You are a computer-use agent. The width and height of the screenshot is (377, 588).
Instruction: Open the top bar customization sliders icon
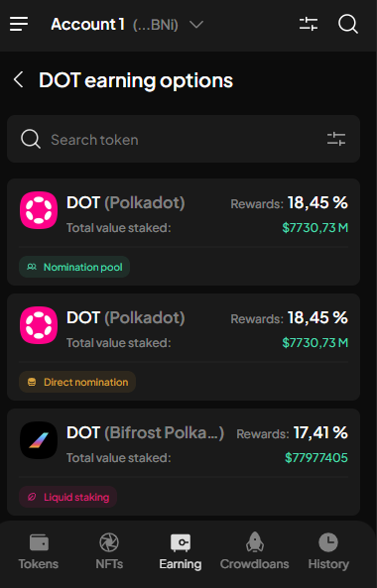point(309,24)
